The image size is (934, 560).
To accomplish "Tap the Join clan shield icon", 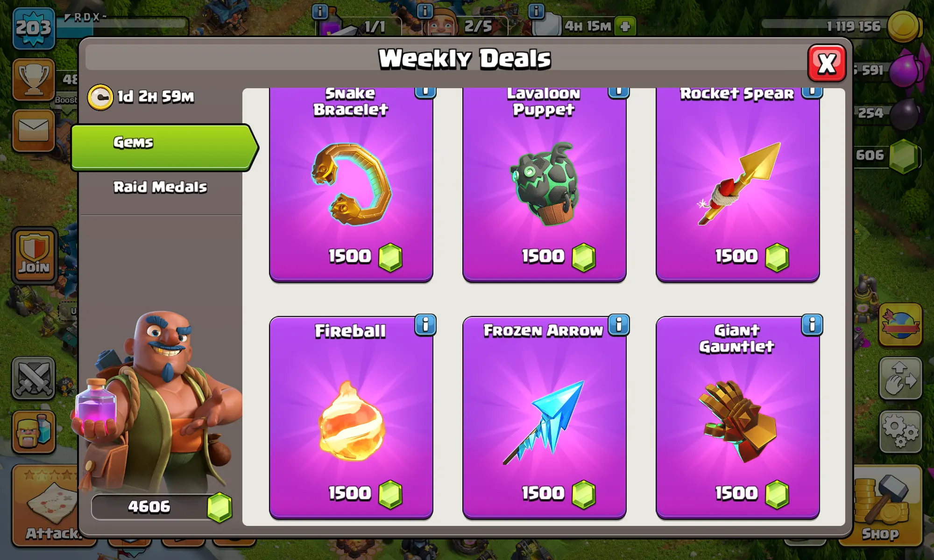I will tap(34, 256).
